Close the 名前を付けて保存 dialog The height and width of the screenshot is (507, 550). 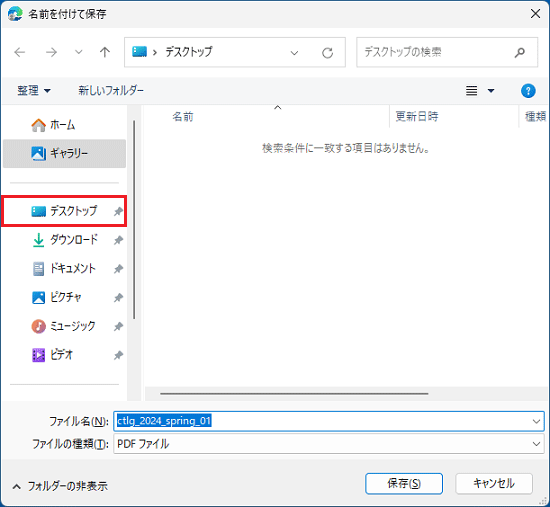click(535, 14)
